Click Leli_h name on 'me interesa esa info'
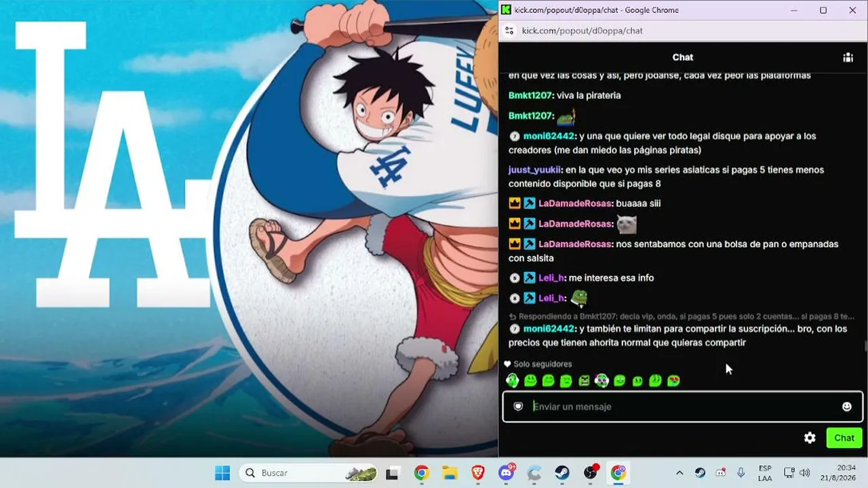This screenshot has height=488, width=868. (551, 278)
